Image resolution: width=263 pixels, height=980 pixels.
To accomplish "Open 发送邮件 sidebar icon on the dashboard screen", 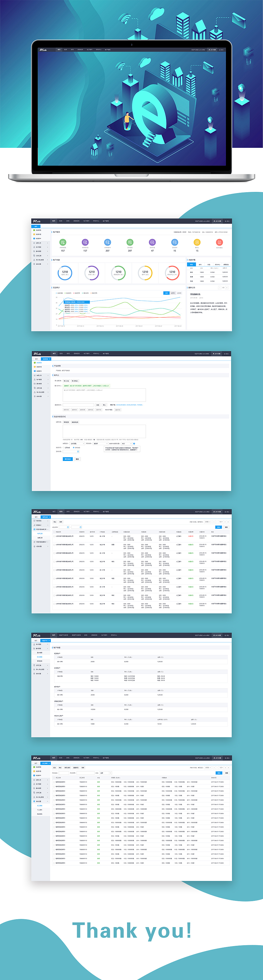I will point(34,239).
